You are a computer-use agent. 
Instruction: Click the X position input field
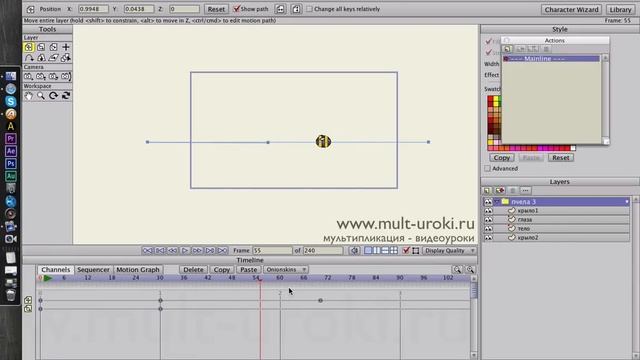click(x=93, y=9)
